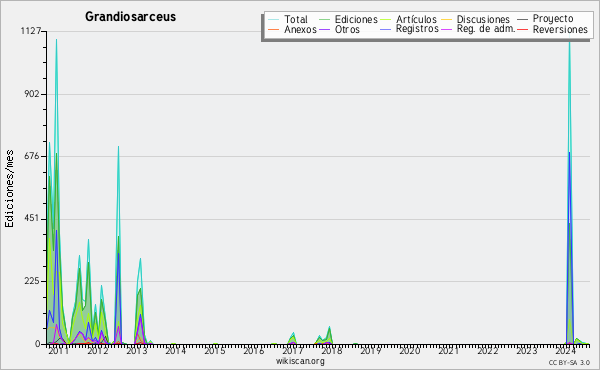Click the 2011 x-axis label
Image resolution: width=600 pixels, height=370 pixels.
59,351
